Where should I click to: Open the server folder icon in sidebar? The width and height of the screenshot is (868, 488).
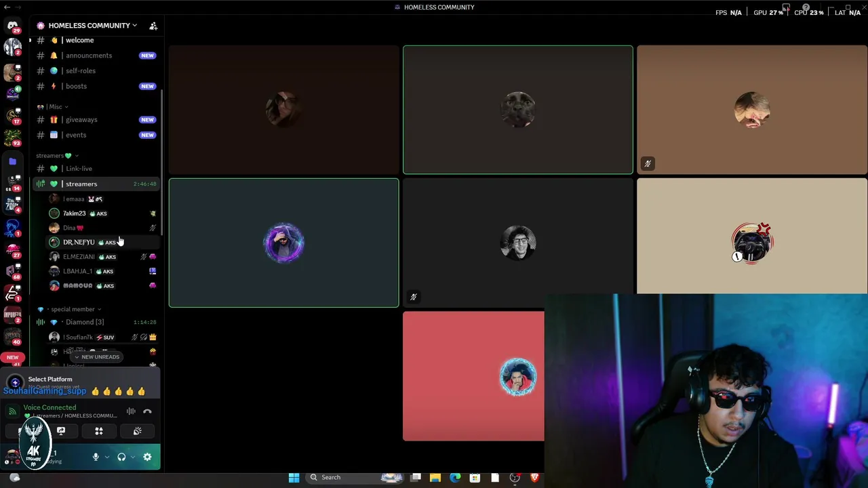12,161
